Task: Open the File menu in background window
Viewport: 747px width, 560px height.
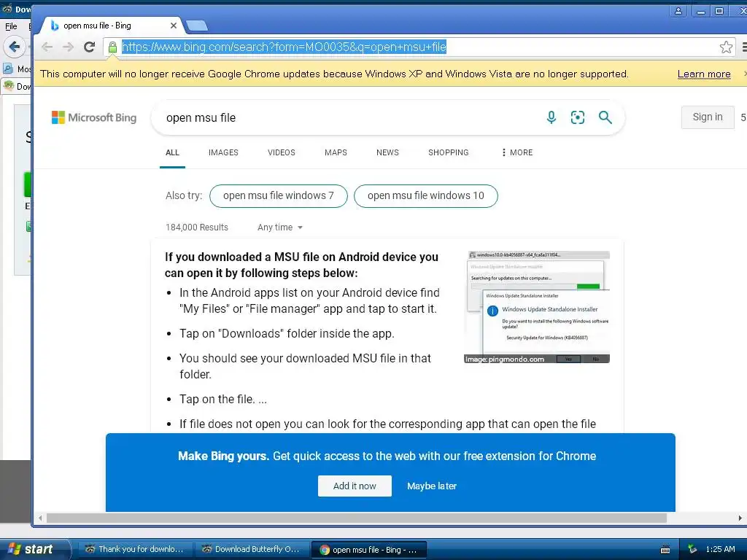Action: [11, 26]
